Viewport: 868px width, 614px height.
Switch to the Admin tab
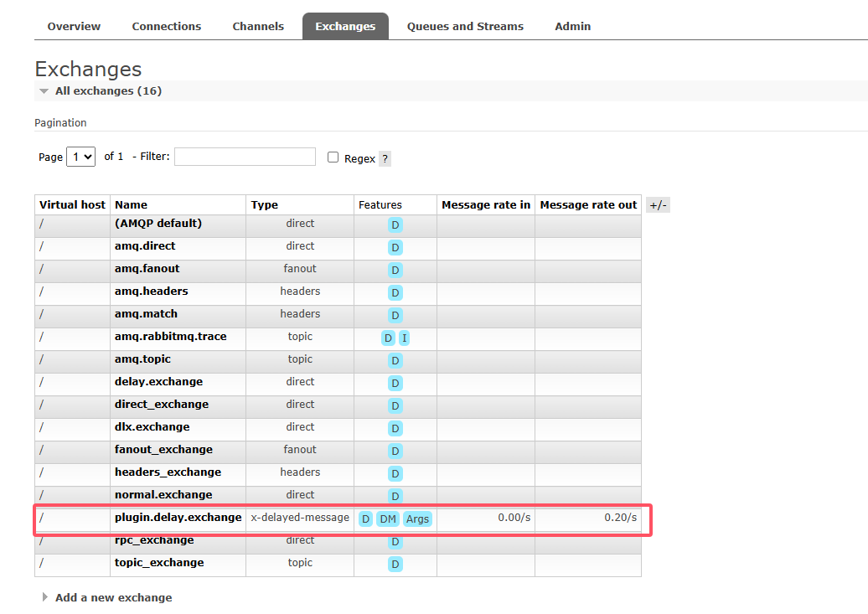pyautogui.click(x=572, y=27)
